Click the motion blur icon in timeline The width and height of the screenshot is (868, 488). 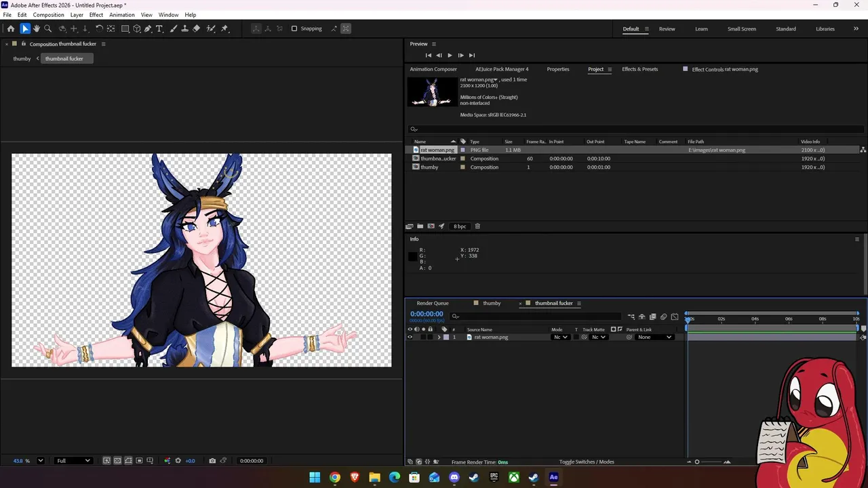[x=663, y=317]
